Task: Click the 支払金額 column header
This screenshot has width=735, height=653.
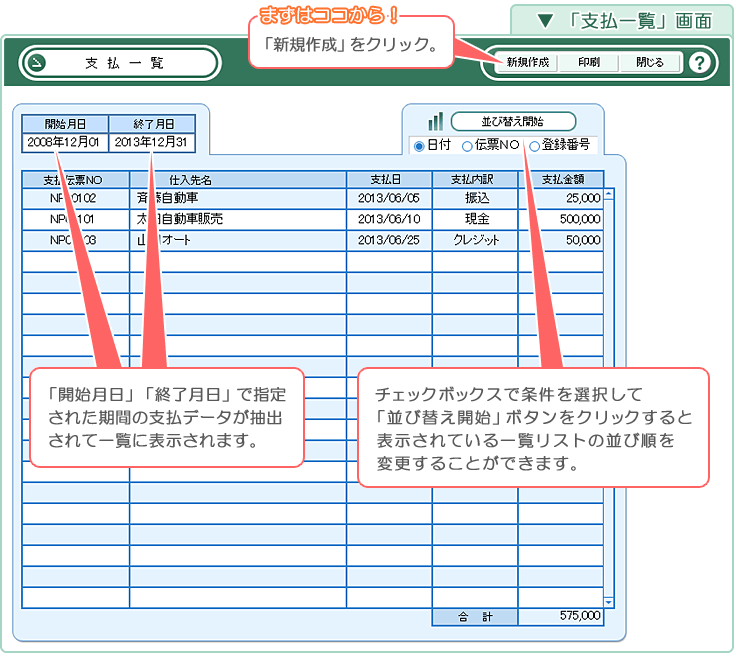Action: (561, 180)
